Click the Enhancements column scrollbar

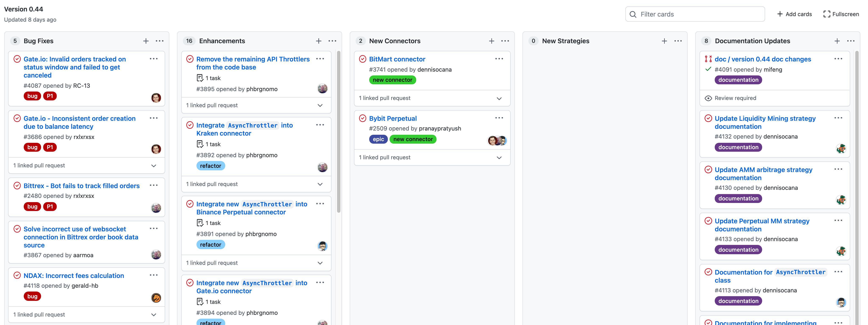click(339, 132)
